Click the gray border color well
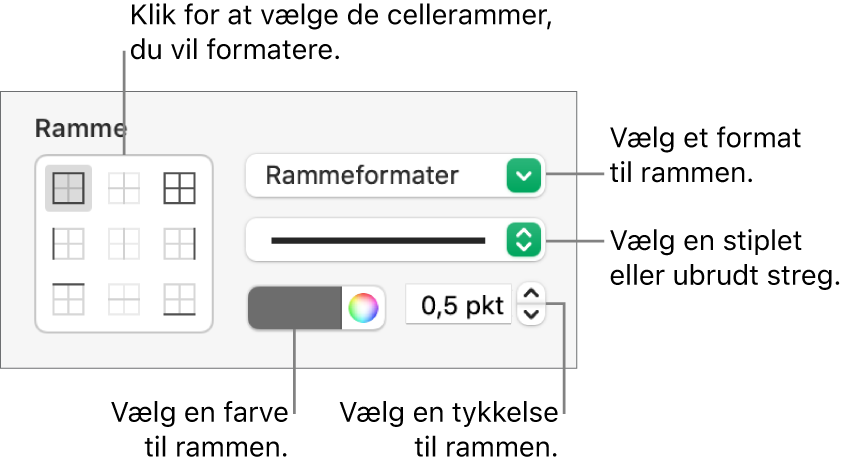Image resolution: width=849 pixels, height=473 pixels. pyautogui.click(x=296, y=309)
